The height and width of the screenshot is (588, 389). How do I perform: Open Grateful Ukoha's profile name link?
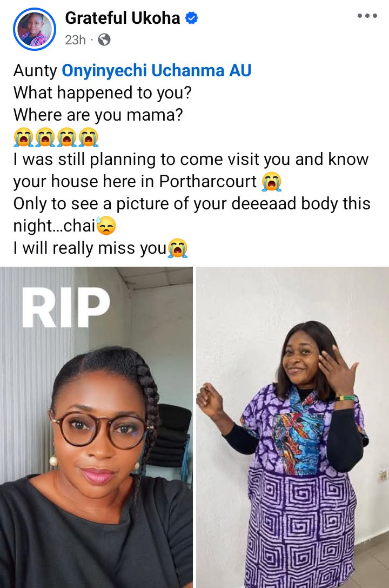(x=123, y=18)
